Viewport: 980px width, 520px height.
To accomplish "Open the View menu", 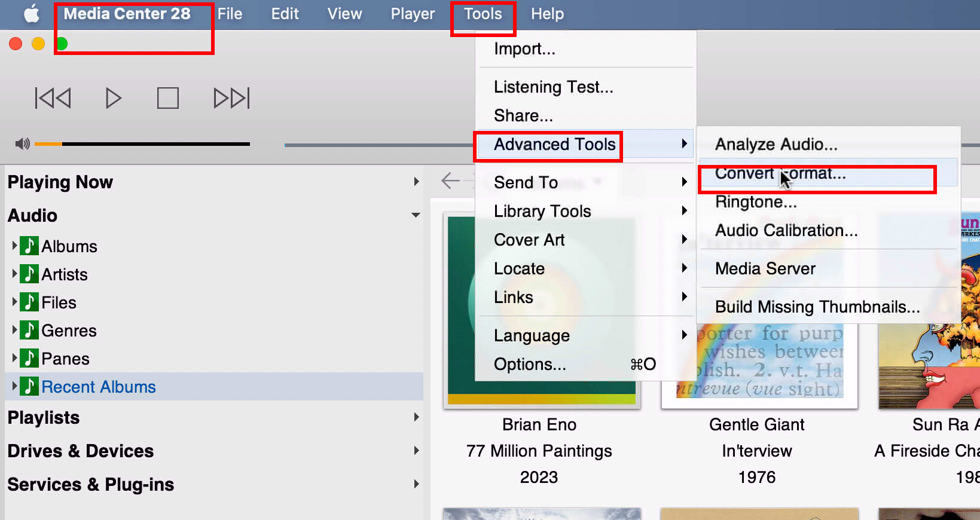I will pos(344,14).
